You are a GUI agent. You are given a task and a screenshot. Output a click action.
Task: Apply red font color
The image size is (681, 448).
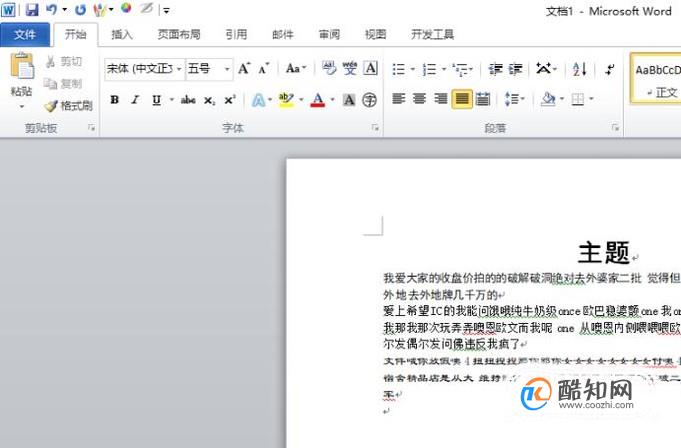[x=318, y=100]
